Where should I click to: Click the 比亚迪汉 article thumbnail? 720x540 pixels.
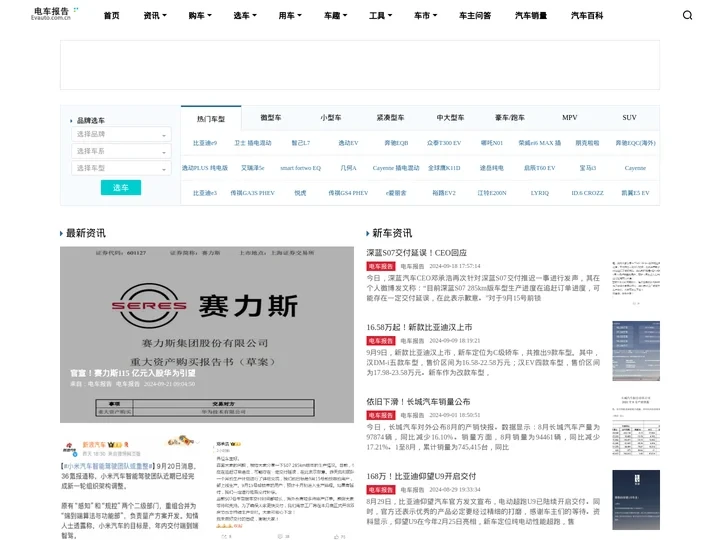coord(636,351)
